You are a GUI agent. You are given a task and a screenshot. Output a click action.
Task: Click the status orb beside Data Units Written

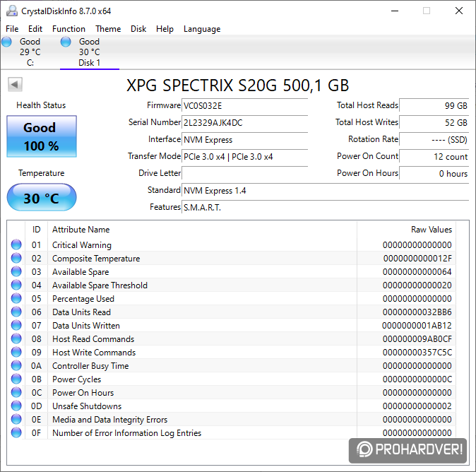click(16, 325)
